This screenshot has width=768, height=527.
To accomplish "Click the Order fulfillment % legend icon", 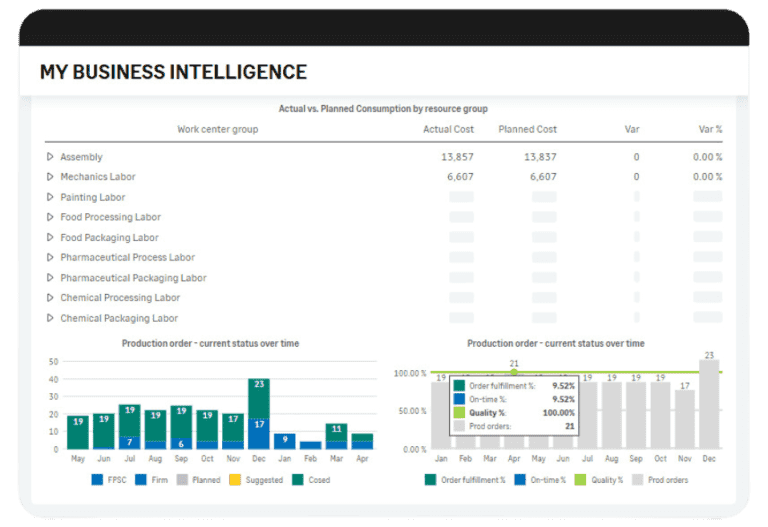I will (x=431, y=480).
